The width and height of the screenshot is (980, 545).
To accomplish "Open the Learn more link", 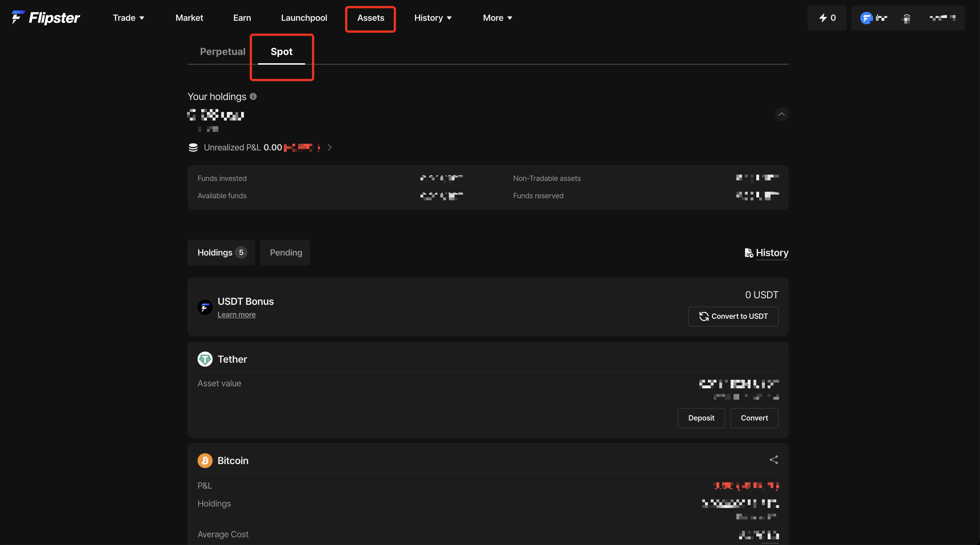I will click(237, 315).
